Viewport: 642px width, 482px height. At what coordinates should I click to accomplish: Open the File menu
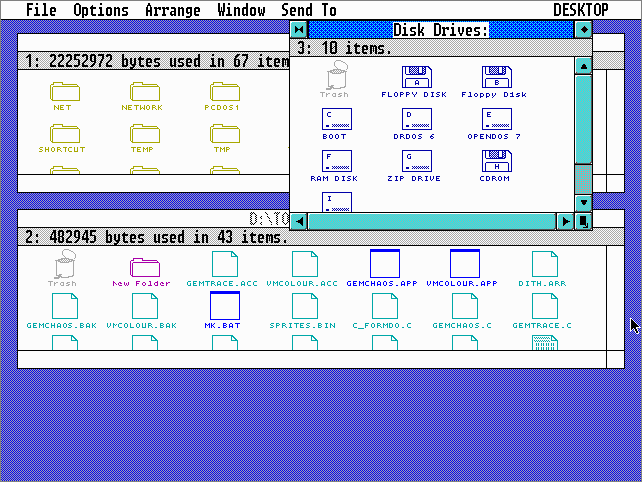(x=41, y=10)
